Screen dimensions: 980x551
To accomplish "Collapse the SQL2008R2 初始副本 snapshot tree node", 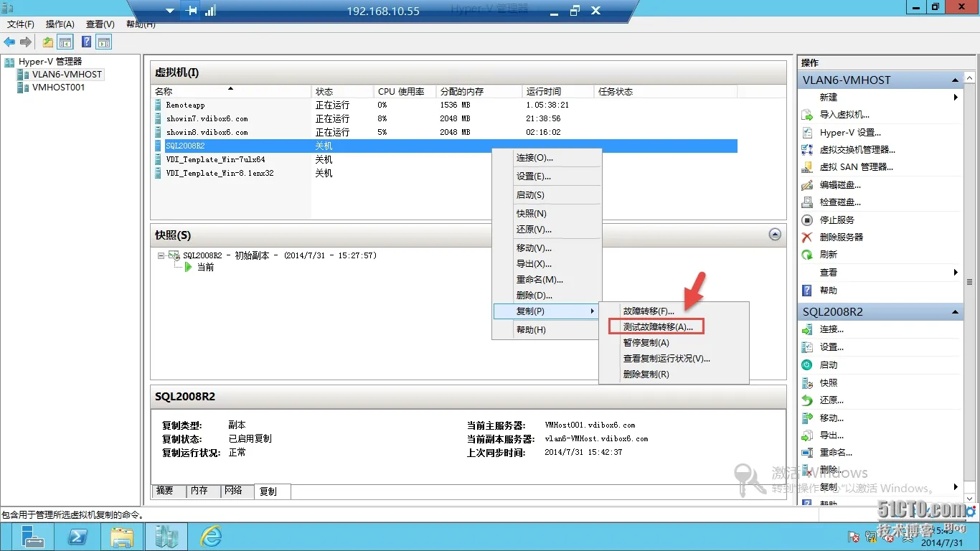I will tap(161, 255).
